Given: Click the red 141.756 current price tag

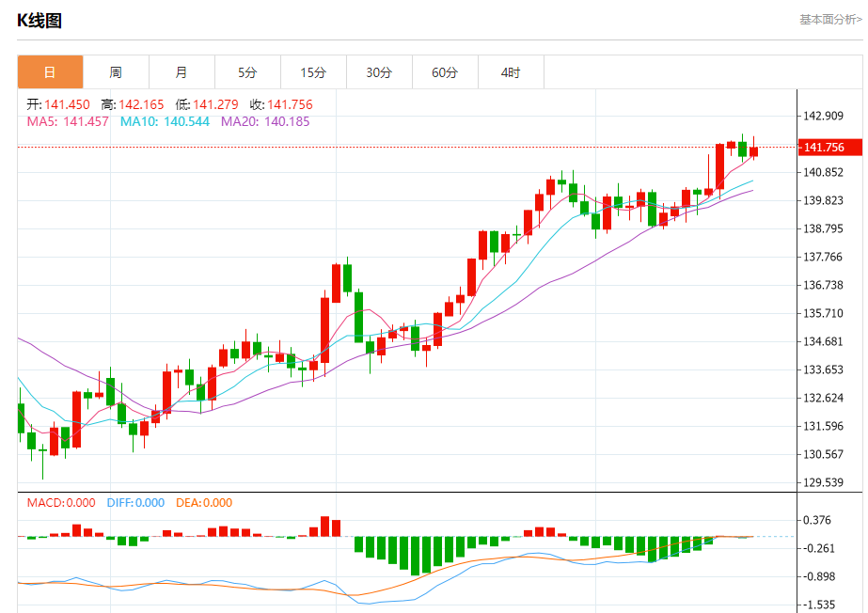Looking at the screenshot, I should pyautogui.click(x=822, y=148).
